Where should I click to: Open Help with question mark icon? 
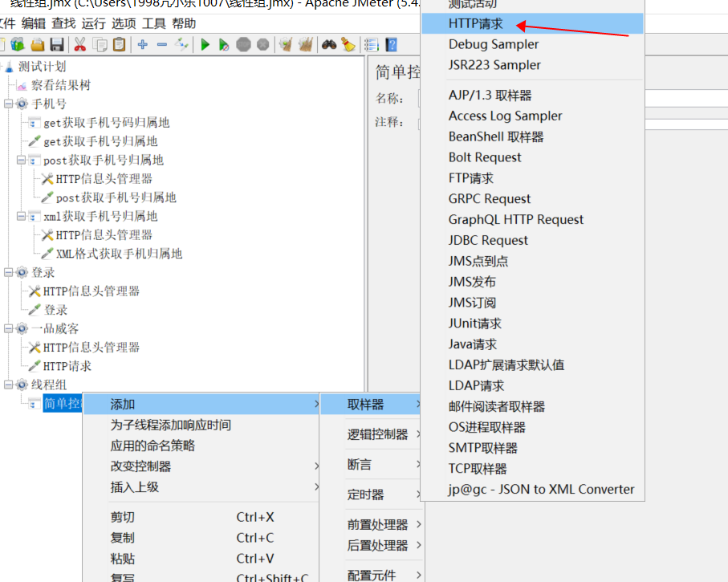(x=392, y=45)
